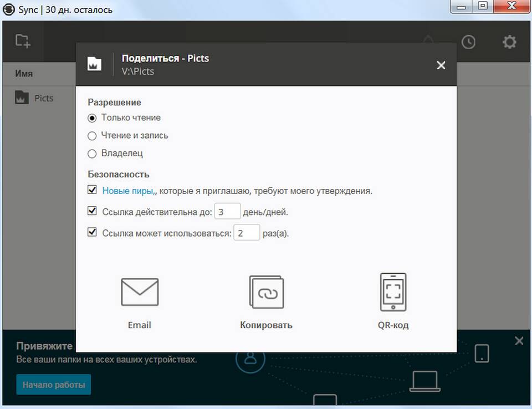The width and height of the screenshot is (532, 409).
Task: Click the link validity days field
Action: click(227, 212)
